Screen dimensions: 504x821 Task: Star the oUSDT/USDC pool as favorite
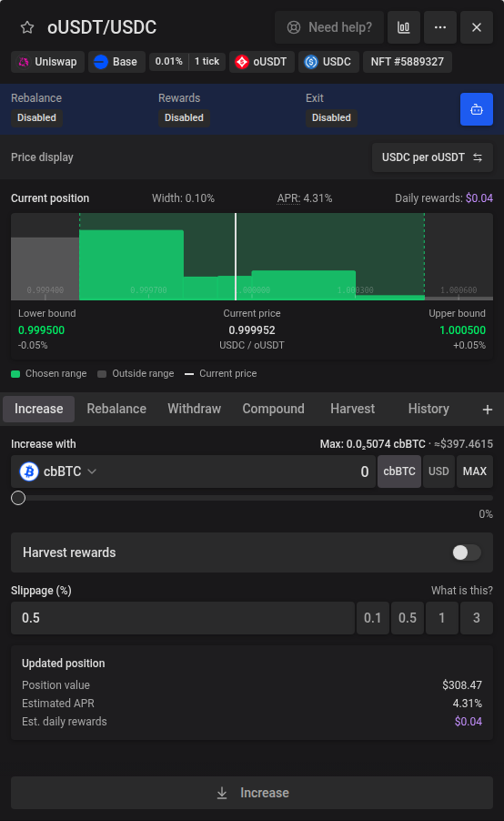(x=27, y=27)
